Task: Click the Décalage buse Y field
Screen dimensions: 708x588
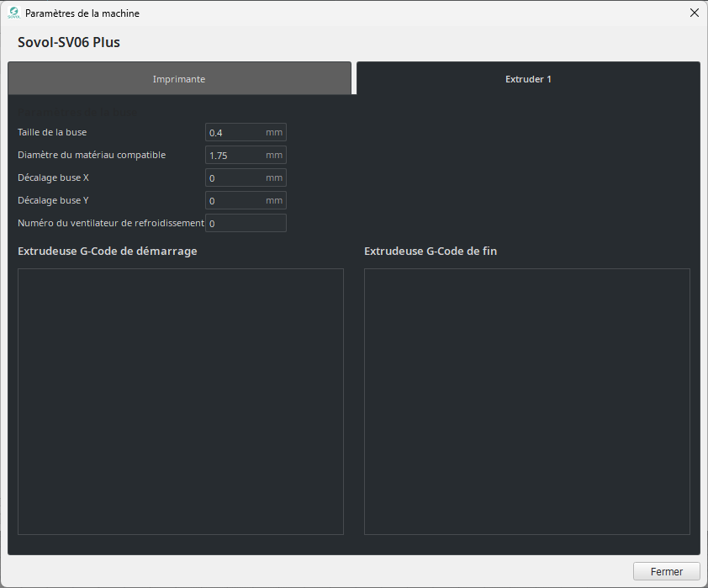Action: click(246, 200)
